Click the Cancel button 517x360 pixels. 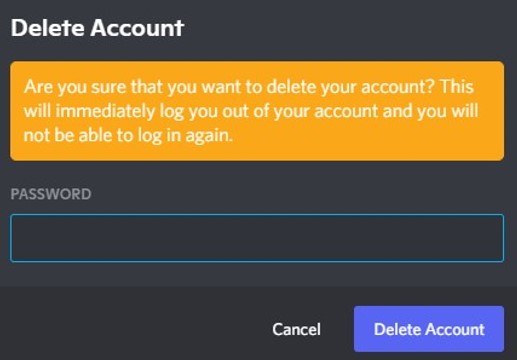pos(296,329)
